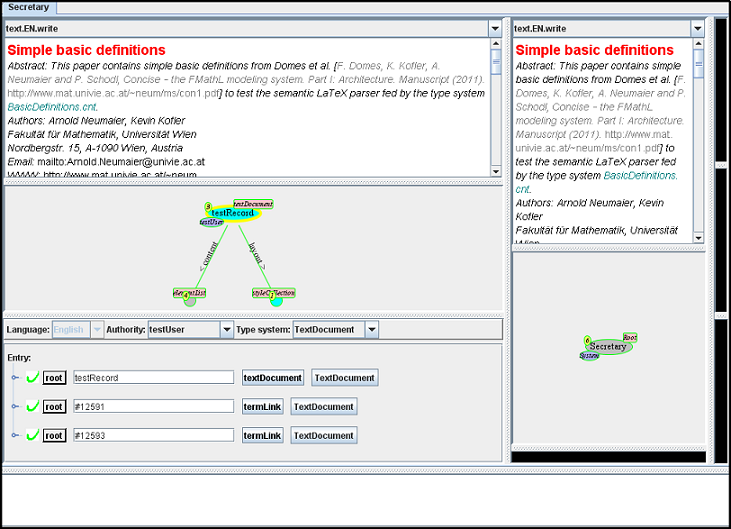Click TextDocument button on #12593 row

tap(324, 435)
